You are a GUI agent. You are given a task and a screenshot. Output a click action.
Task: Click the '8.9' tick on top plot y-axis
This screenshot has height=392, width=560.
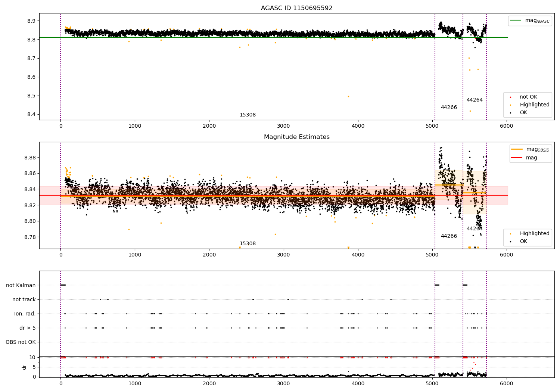pyautogui.click(x=31, y=21)
